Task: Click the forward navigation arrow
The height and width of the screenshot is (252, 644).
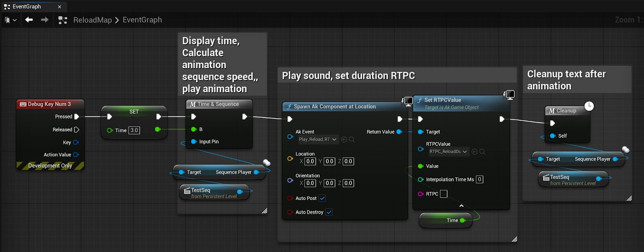Action: [45, 20]
